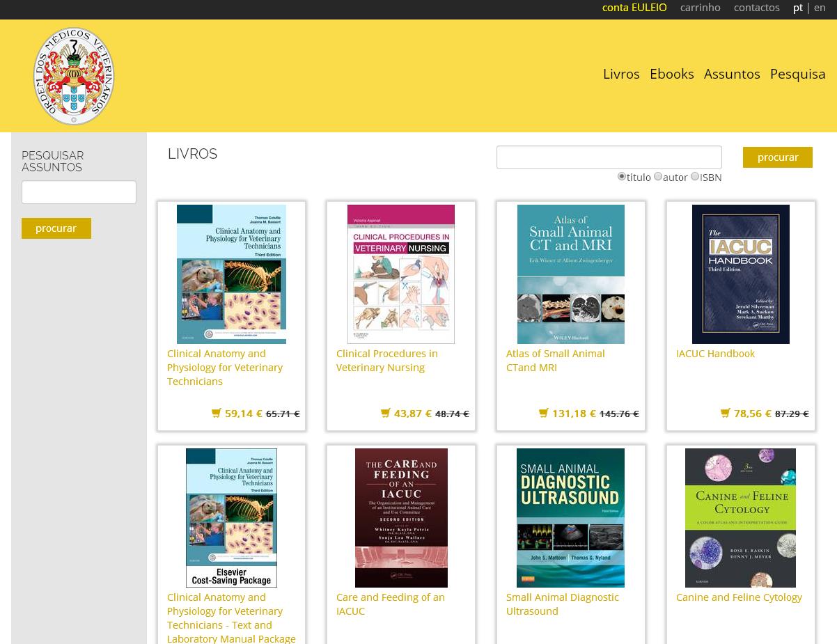Click the 131,18 € price

[x=574, y=414]
